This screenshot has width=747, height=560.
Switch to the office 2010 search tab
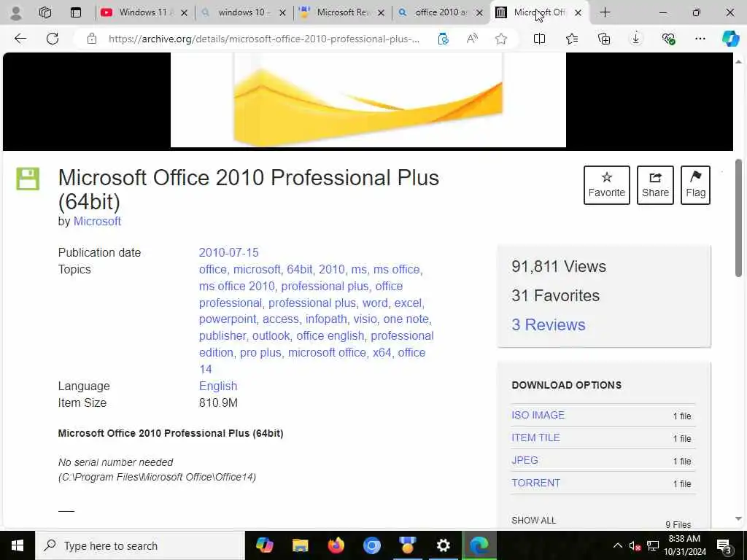[440, 12]
